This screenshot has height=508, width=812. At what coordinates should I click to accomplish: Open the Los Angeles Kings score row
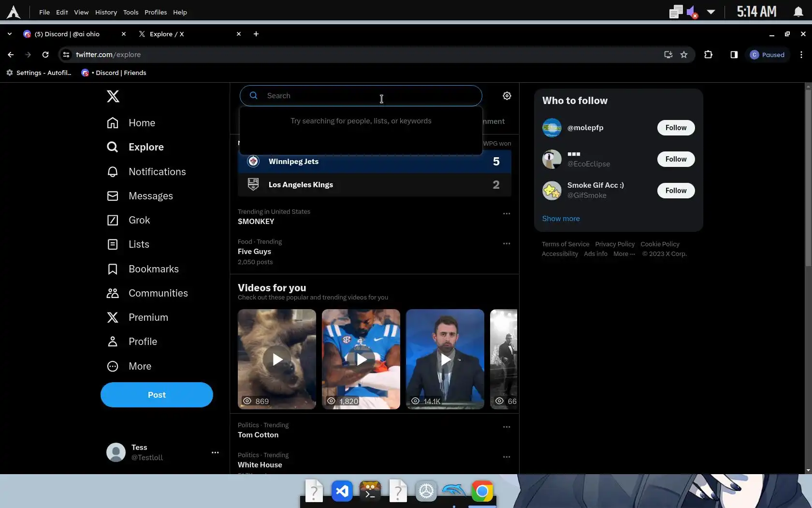coord(375,185)
